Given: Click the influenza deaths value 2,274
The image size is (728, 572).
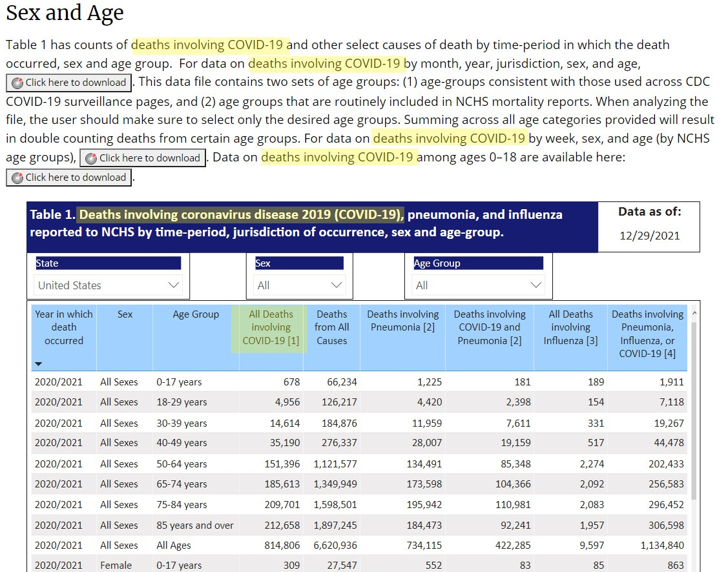Looking at the screenshot, I should (x=592, y=464).
